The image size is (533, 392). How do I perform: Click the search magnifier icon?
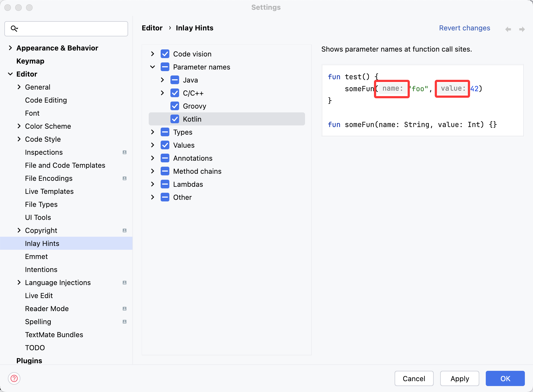14,28
